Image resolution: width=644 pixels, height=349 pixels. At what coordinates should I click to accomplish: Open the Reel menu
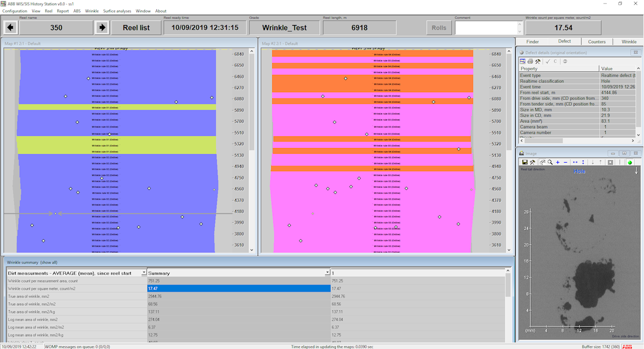tap(48, 11)
